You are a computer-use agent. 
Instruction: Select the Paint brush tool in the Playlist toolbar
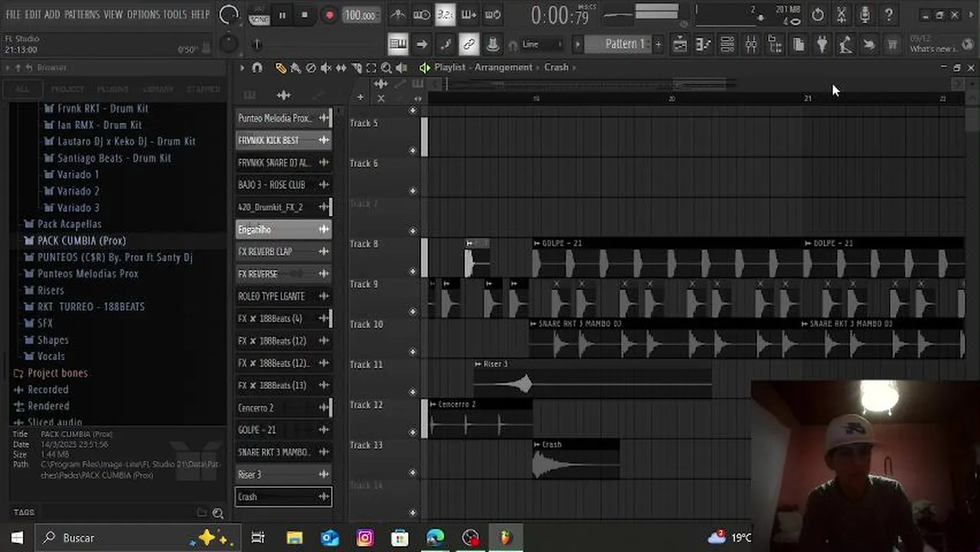coord(296,67)
